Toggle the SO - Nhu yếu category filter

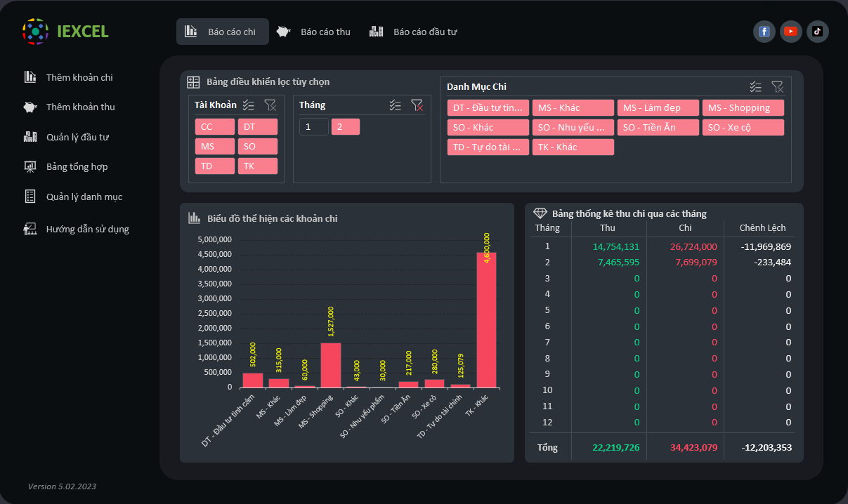(x=573, y=128)
